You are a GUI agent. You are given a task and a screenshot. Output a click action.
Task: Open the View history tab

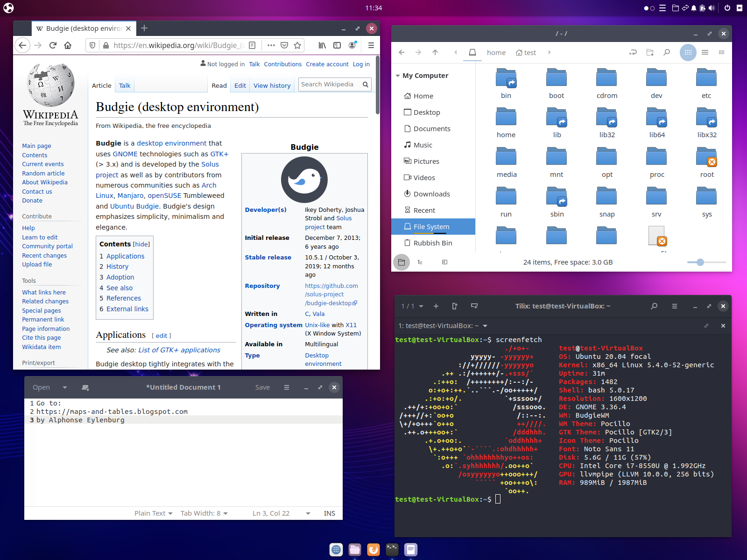272,85
